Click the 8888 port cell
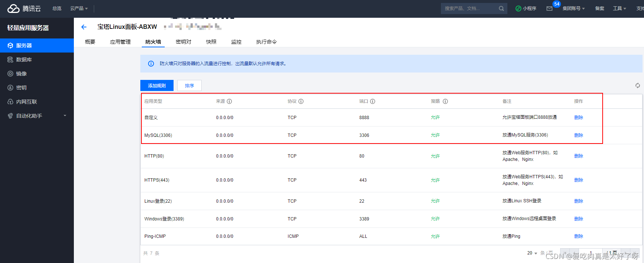This screenshot has width=644, height=263. click(x=364, y=118)
